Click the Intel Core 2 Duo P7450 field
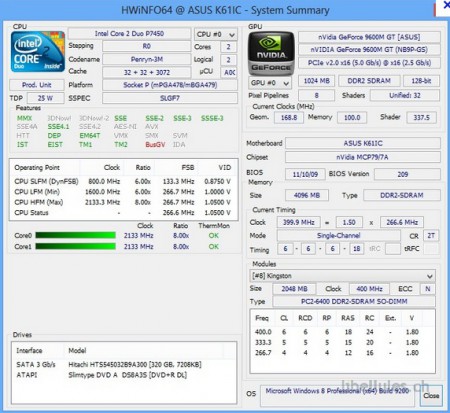This screenshot has height=413, width=450. [129, 34]
